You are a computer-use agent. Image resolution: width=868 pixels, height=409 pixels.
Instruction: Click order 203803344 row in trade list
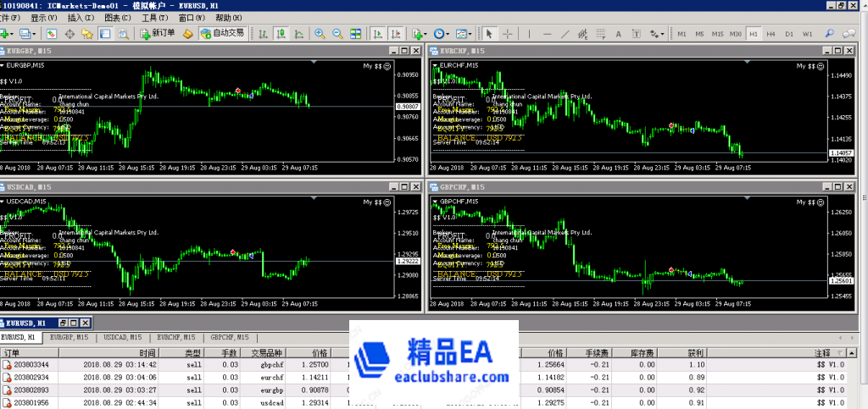tap(34, 364)
